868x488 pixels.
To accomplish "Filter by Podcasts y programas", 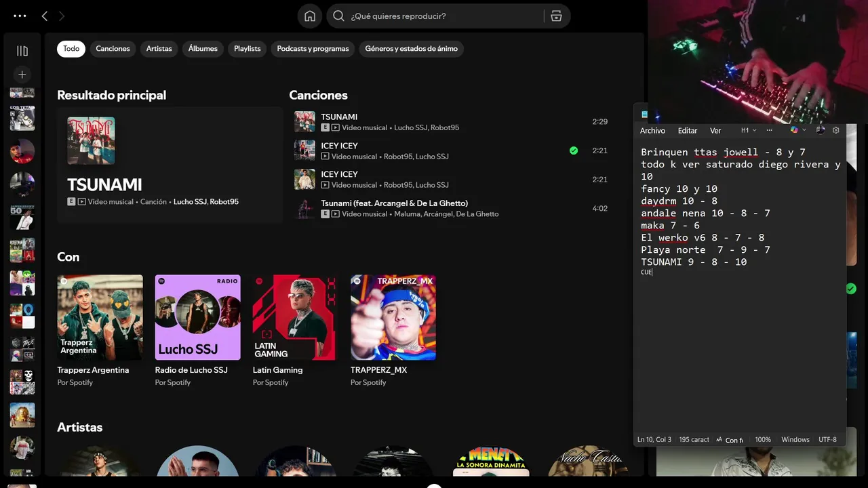I will point(313,49).
